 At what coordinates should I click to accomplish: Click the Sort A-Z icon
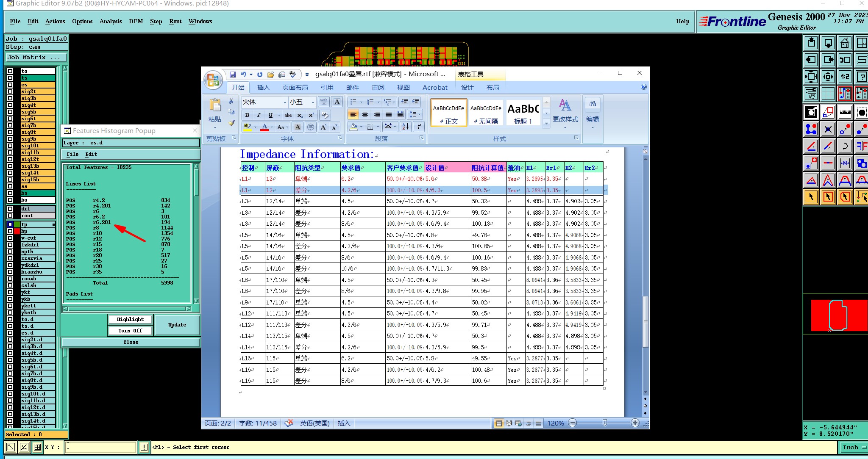point(406,127)
